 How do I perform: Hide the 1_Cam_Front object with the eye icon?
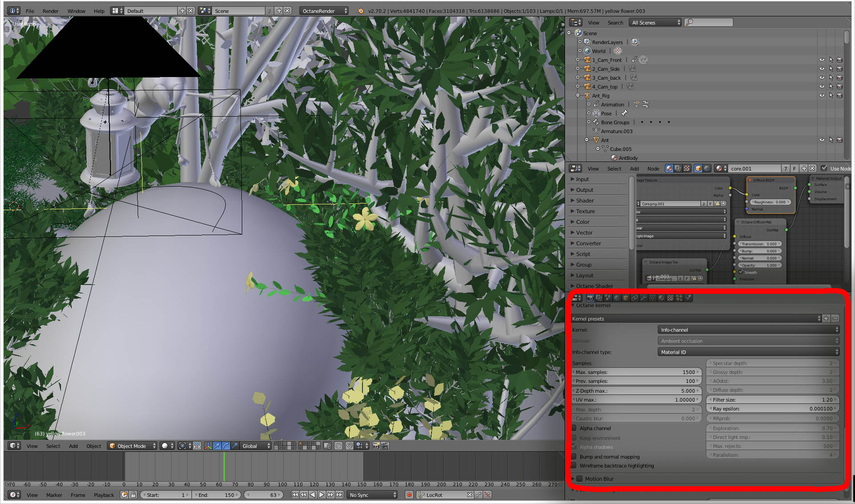pos(822,60)
